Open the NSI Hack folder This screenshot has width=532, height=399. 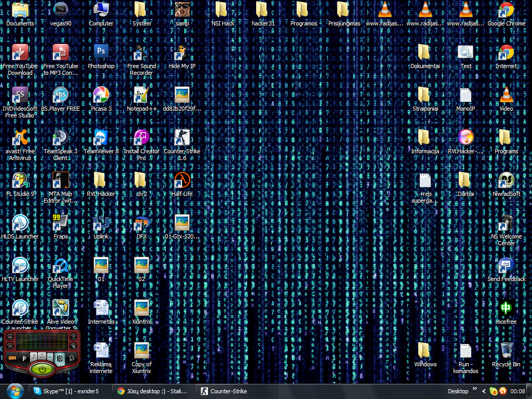(x=222, y=14)
